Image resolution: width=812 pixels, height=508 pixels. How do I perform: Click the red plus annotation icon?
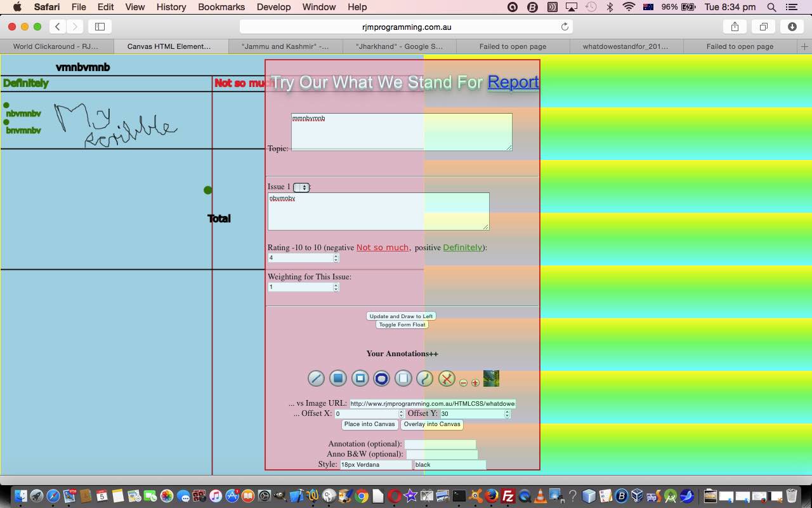[x=475, y=383]
